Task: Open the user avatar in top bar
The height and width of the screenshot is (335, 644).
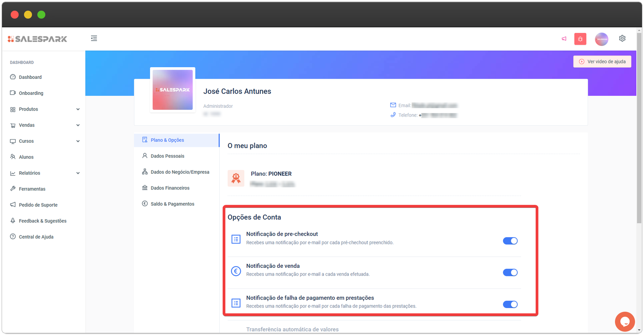Action: [601, 39]
